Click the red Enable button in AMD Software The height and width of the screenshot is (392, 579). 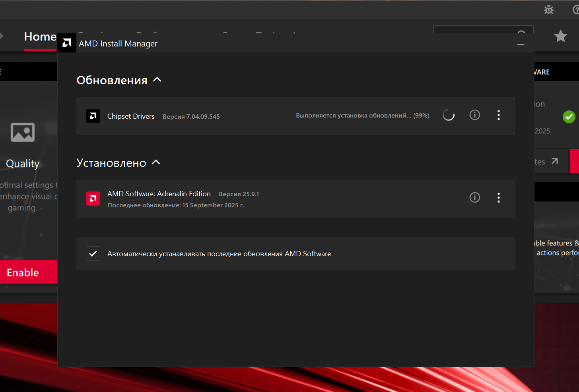[x=29, y=272]
